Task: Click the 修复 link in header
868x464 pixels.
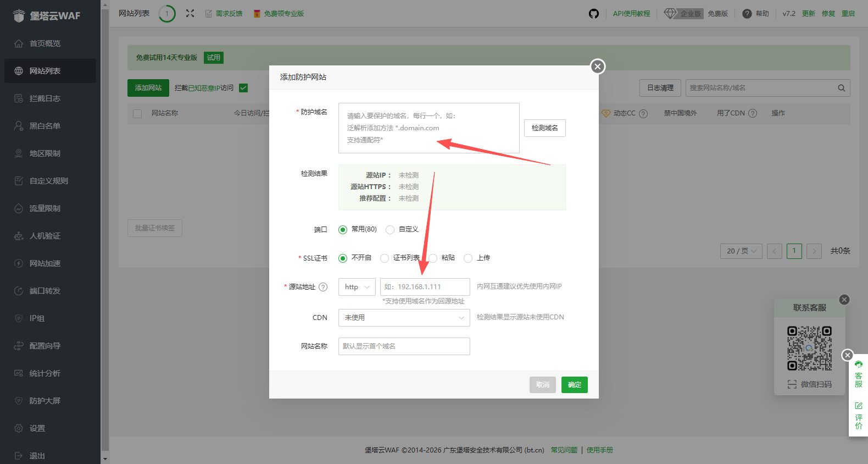Action: [828, 14]
